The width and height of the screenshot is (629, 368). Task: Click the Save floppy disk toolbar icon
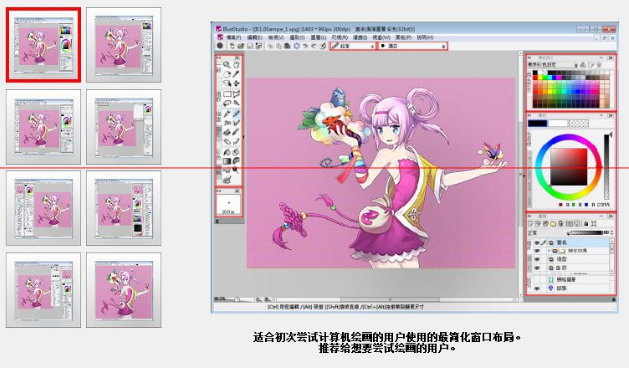click(250, 46)
